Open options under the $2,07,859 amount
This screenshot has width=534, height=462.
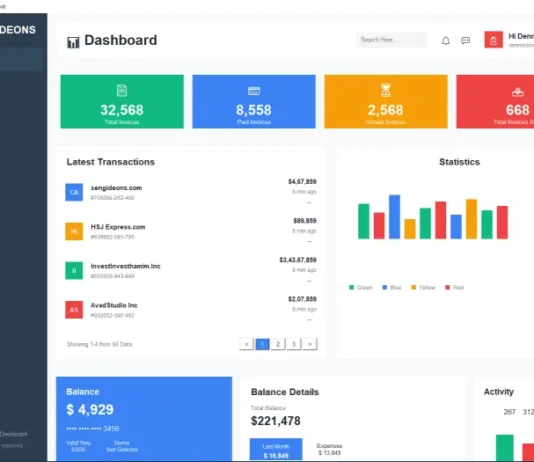(x=309, y=320)
